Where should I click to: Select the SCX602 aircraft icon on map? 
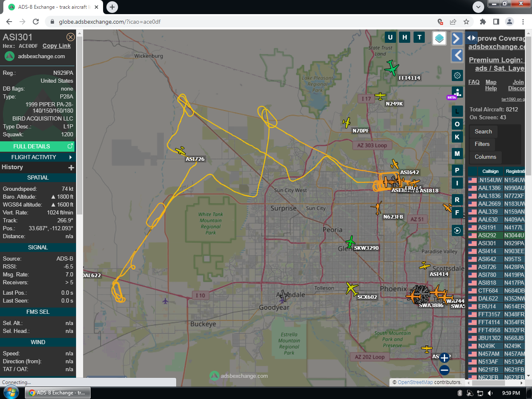click(x=352, y=288)
